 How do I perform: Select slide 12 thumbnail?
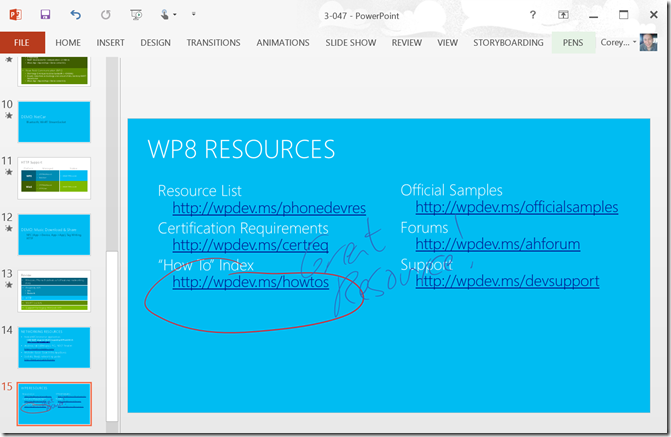click(x=54, y=235)
